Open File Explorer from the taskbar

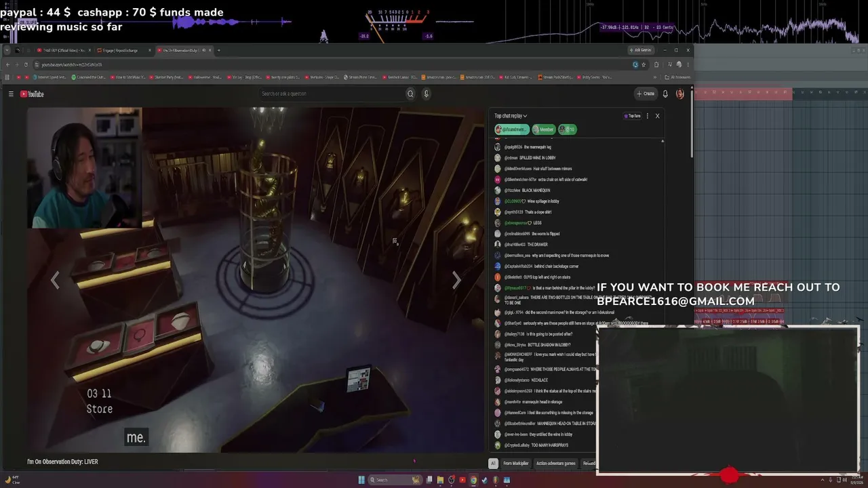(x=440, y=480)
